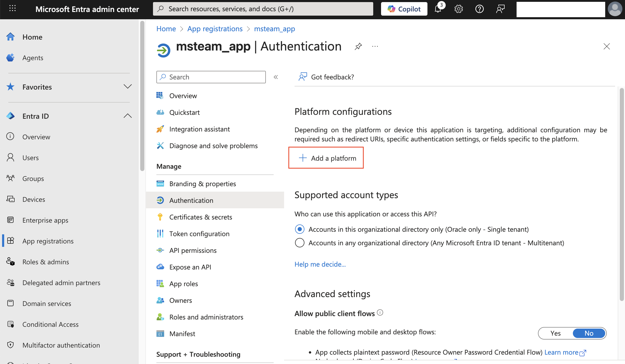Open portal settings gear icon
625x364 pixels.
click(458, 9)
